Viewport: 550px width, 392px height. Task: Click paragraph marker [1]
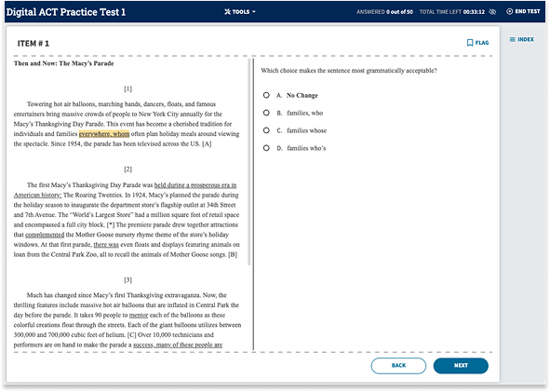(127, 88)
